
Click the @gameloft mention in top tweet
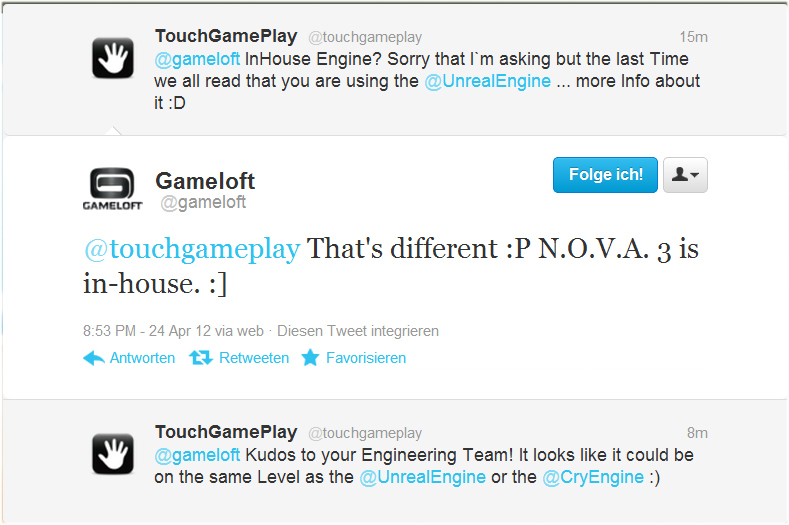(x=197, y=59)
